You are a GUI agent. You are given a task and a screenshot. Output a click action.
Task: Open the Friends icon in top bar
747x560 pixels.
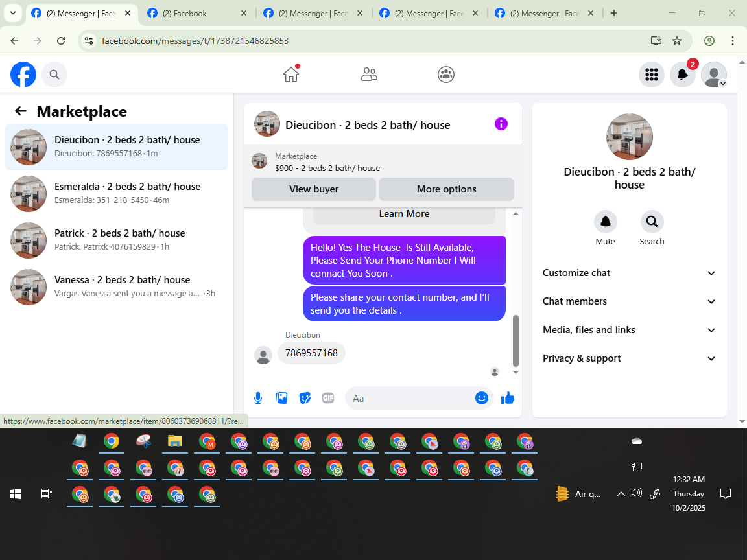pos(369,75)
